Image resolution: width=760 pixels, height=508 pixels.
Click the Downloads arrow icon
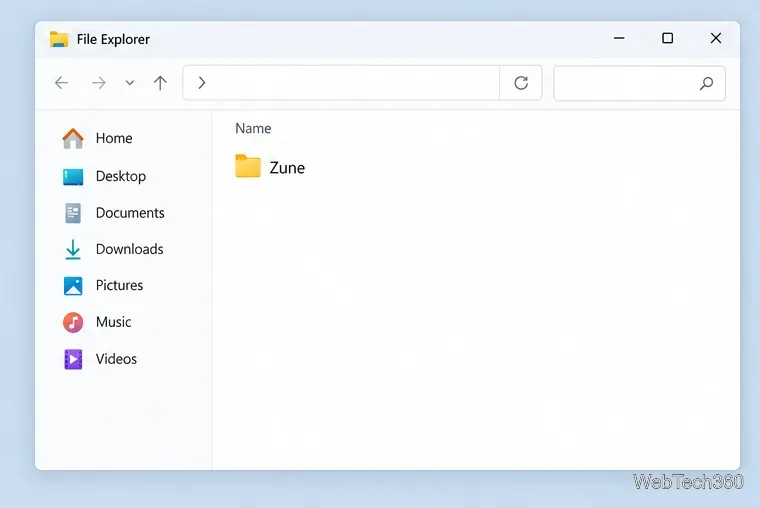[x=73, y=250]
